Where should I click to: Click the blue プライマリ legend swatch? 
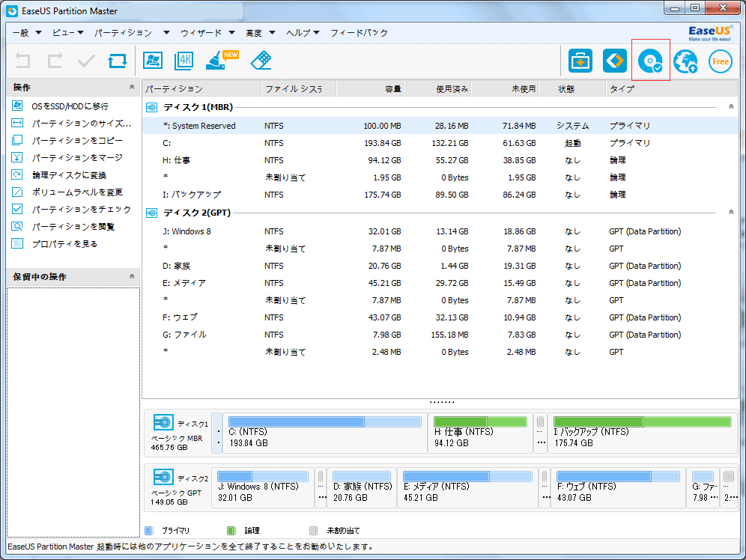(x=149, y=531)
